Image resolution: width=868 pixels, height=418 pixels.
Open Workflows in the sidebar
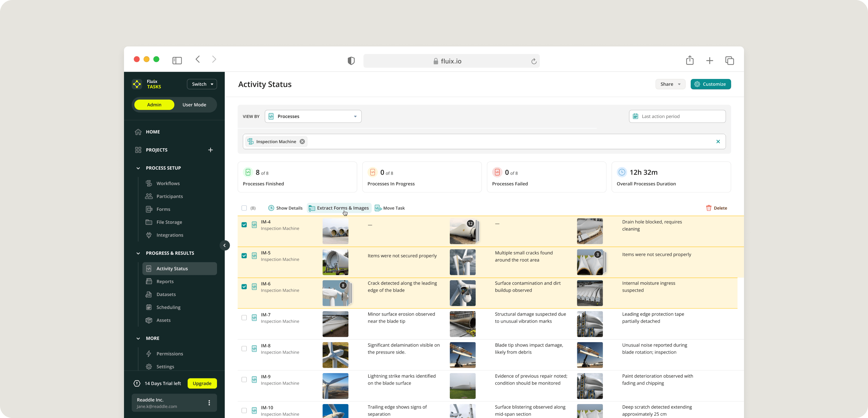pos(168,183)
